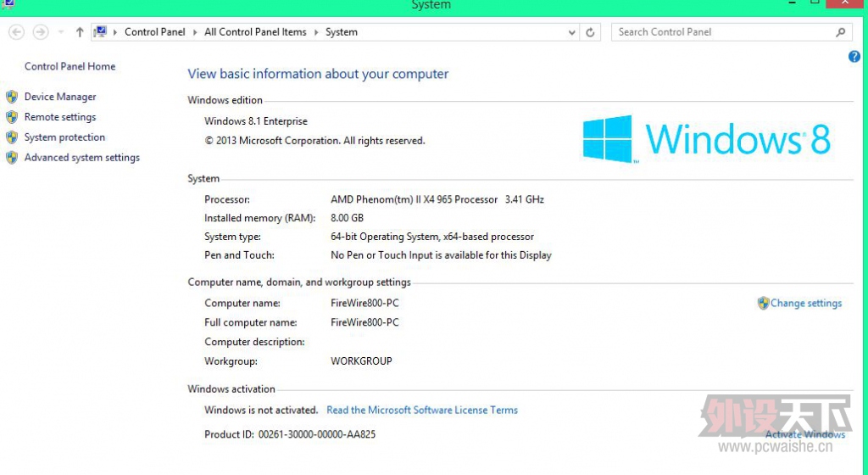Image resolution: width=868 pixels, height=475 pixels.
Task: Click the Back navigation arrow button
Action: 16,32
